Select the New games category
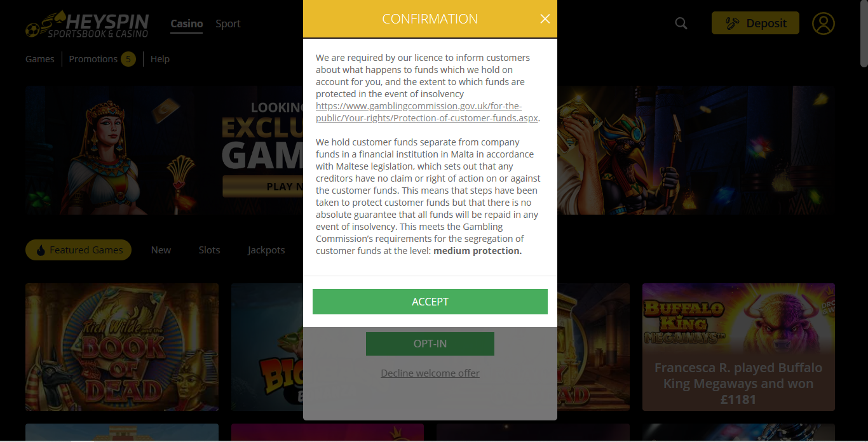 tap(161, 250)
